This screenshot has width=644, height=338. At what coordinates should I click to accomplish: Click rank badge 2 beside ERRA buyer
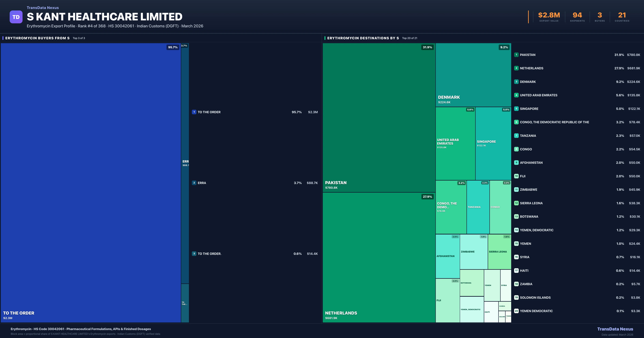[194, 183]
